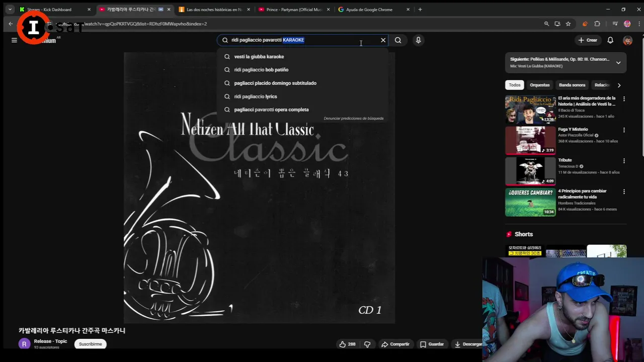
Task: Select the Banda sonora filter chip
Action: tap(572, 85)
